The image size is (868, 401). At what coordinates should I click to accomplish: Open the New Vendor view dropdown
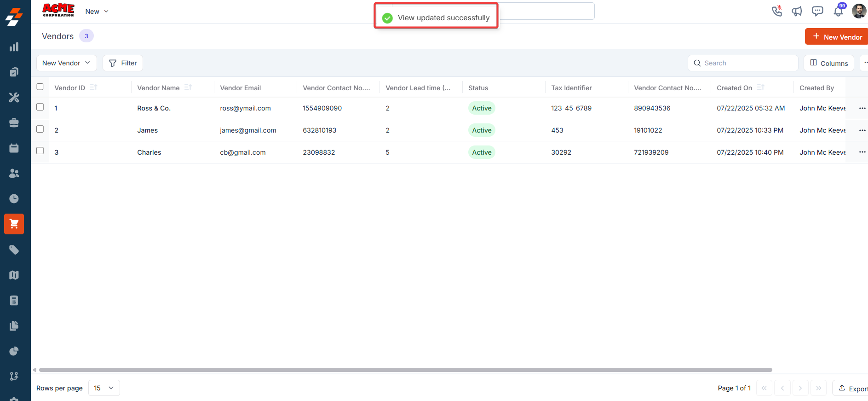[67, 63]
